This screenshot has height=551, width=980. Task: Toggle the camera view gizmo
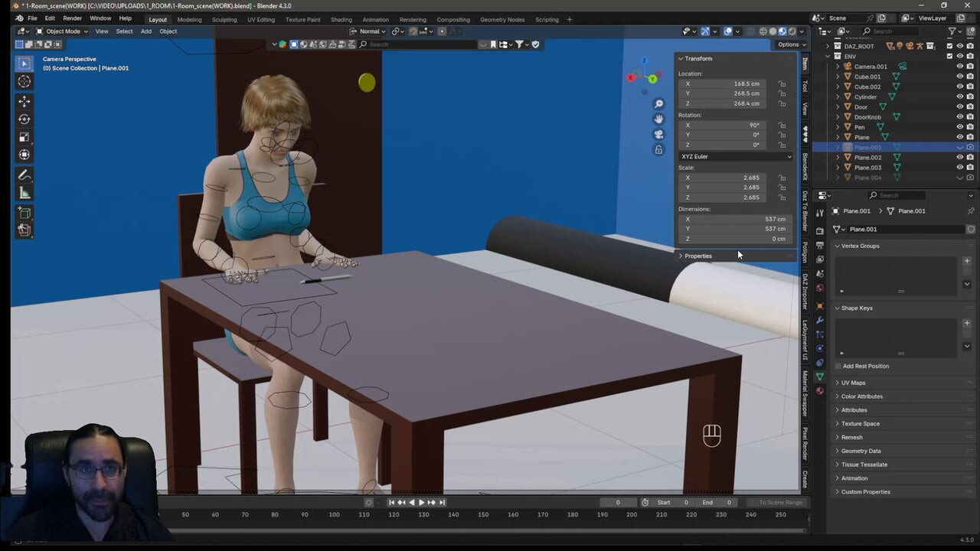(658, 135)
